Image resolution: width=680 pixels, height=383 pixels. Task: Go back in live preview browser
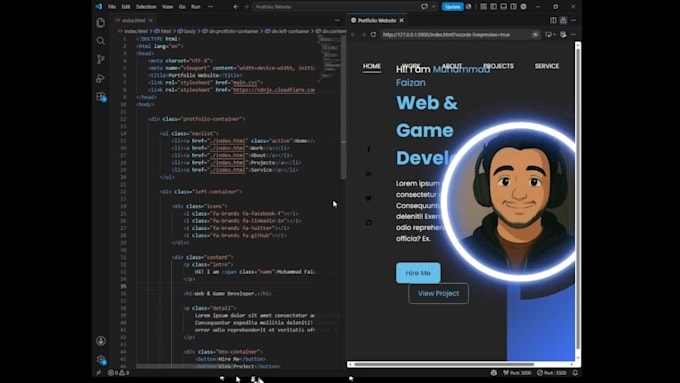353,35
